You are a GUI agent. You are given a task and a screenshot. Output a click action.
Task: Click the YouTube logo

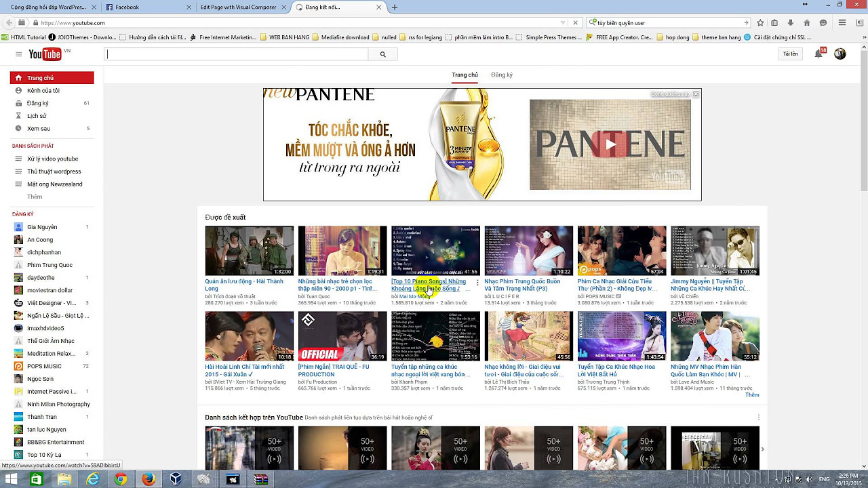46,54
